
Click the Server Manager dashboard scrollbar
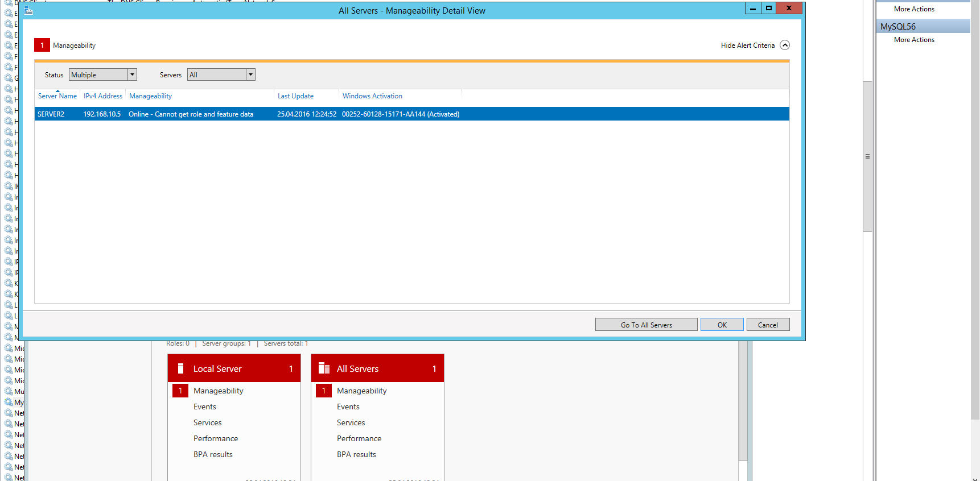coord(743,401)
